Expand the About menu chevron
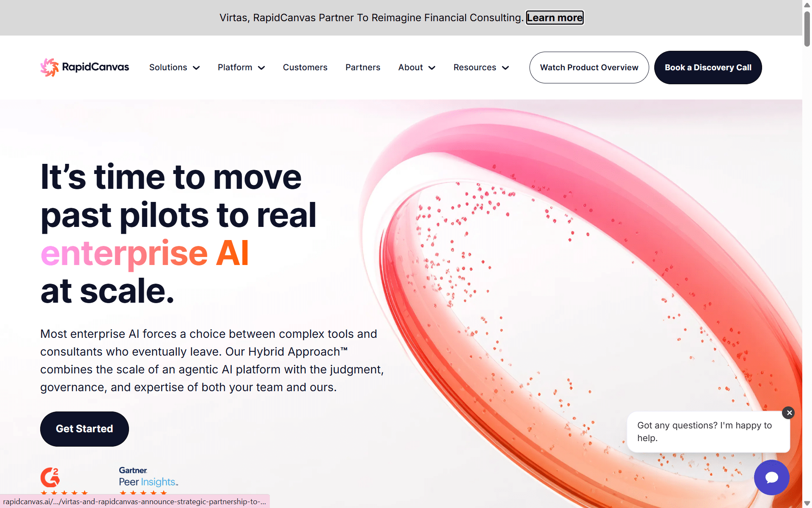812x508 pixels. tap(432, 68)
